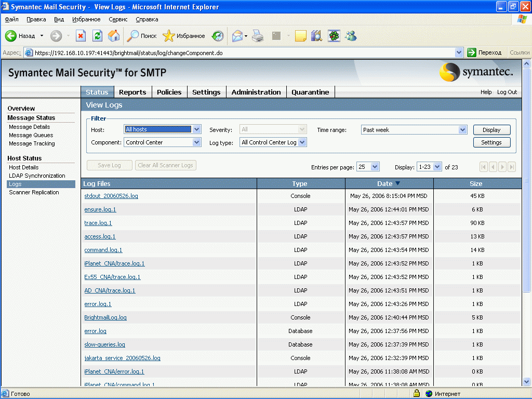Expand the Component dropdown
This screenshot has height=399, width=532.
196,142
